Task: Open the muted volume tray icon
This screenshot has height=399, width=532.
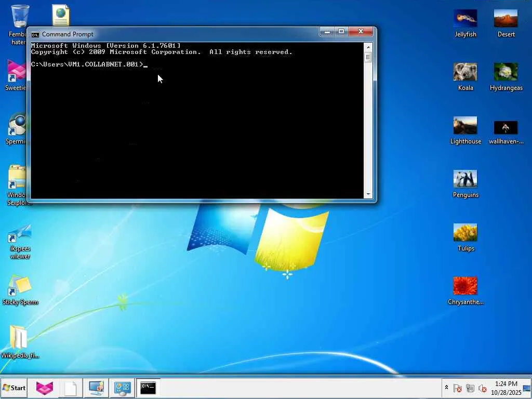Action: (x=482, y=388)
